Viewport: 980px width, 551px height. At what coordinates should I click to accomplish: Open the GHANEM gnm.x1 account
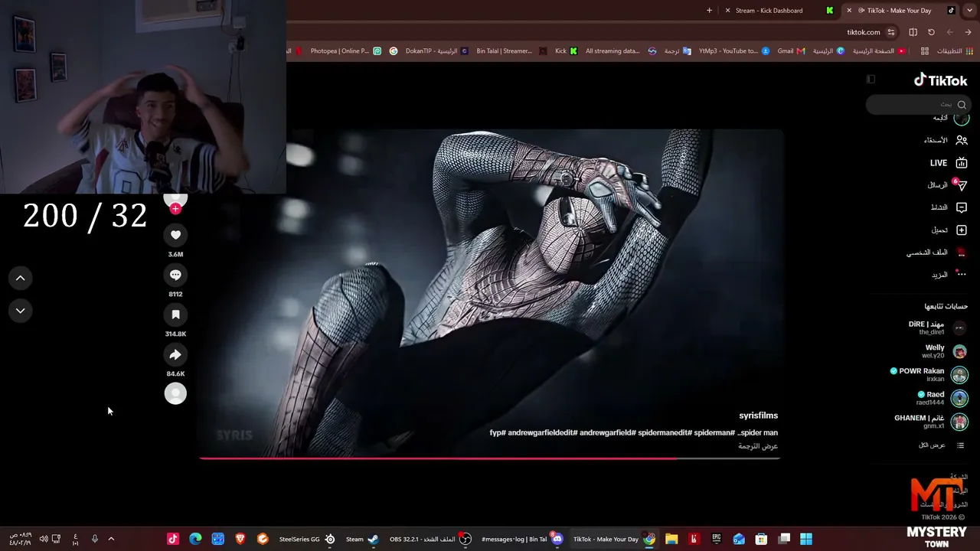tap(931, 422)
